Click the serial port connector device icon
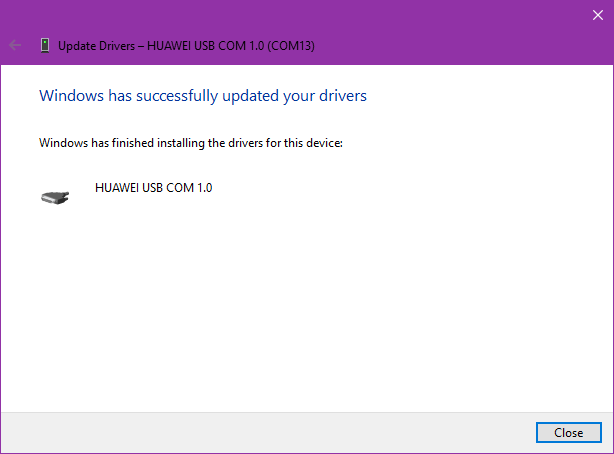This screenshot has width=614, height=454. (55, 197)
